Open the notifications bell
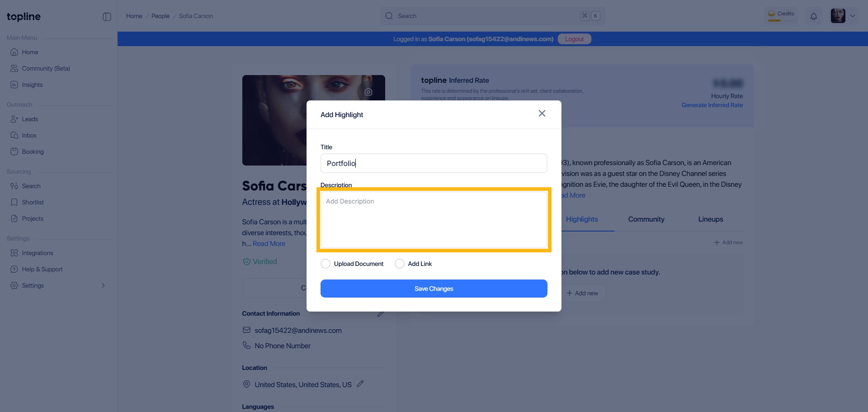 813,16
